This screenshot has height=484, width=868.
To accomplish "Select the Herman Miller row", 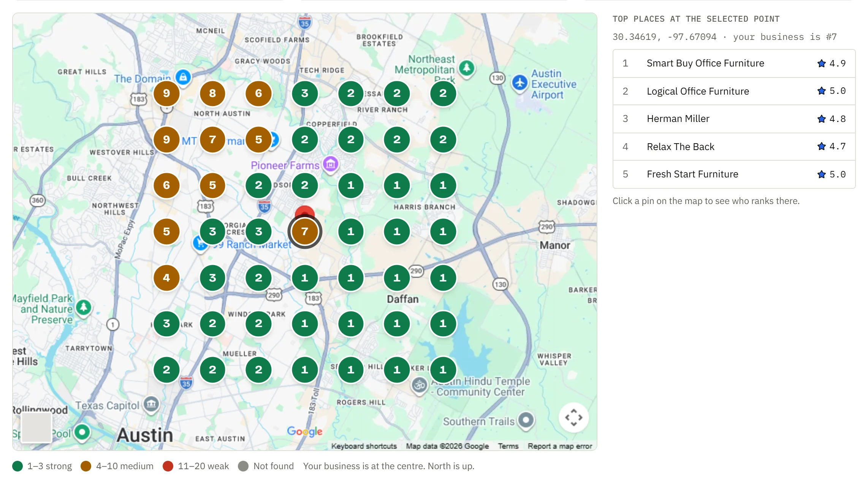I will click(734, 119).
